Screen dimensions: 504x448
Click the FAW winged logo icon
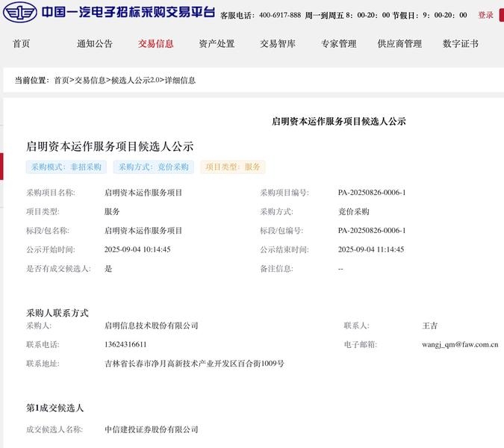pyautogui.click(x=20, y=12)
